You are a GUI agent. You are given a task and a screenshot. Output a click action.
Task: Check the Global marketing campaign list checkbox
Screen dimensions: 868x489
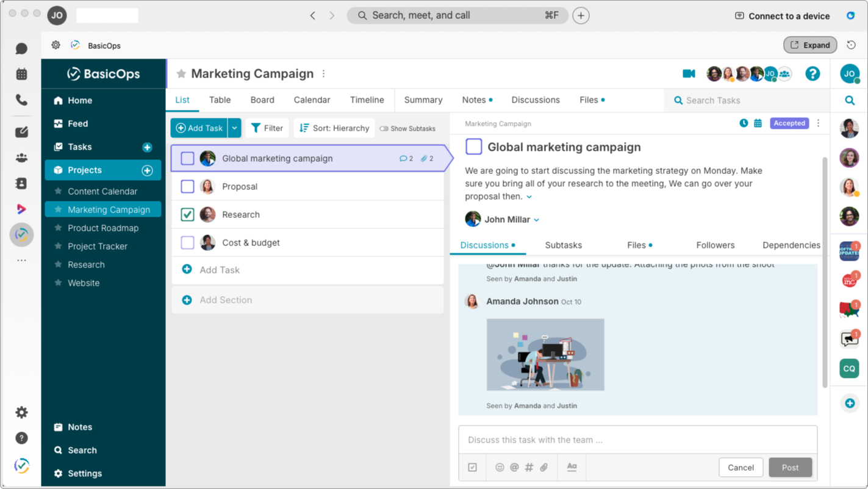[187, 158]
